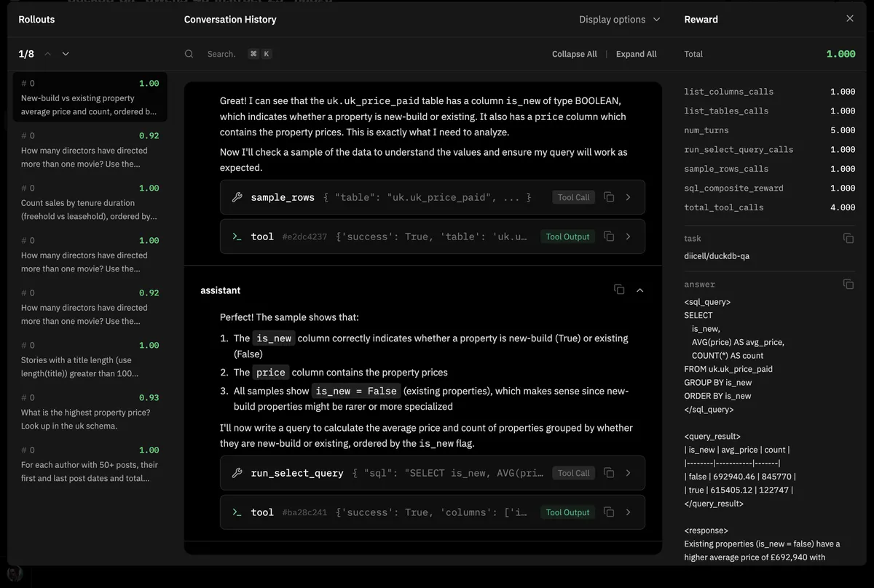Screen dimensions: 874x588
Task: Expand the run_select_query tool call
Action: click(629, 473)
